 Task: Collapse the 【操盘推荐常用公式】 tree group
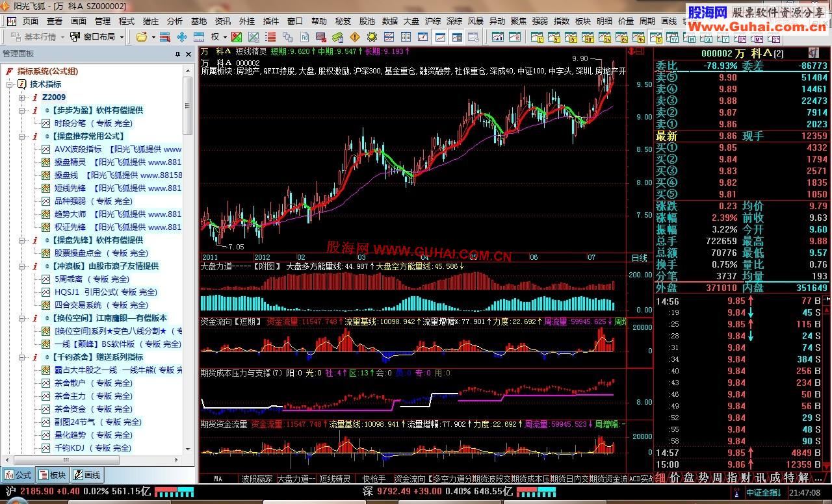pos(22,136)
